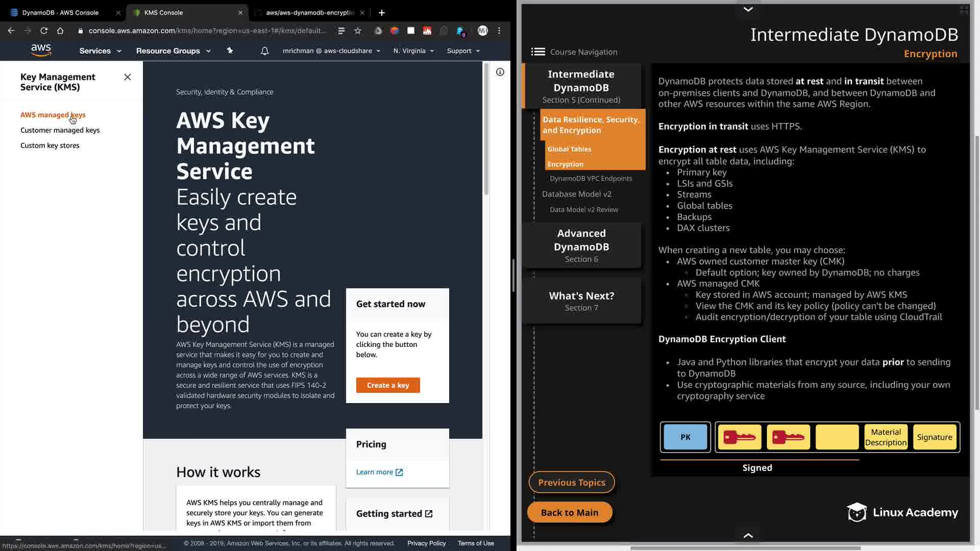Click the AWS logo home icon

click(41, 50)
